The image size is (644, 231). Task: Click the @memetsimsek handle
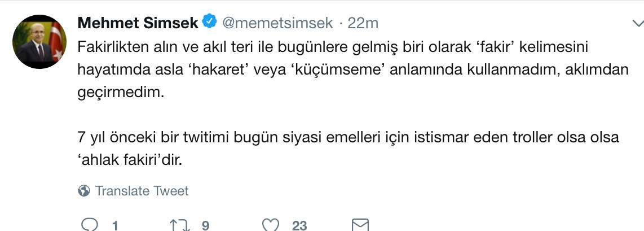pos(277,23)
